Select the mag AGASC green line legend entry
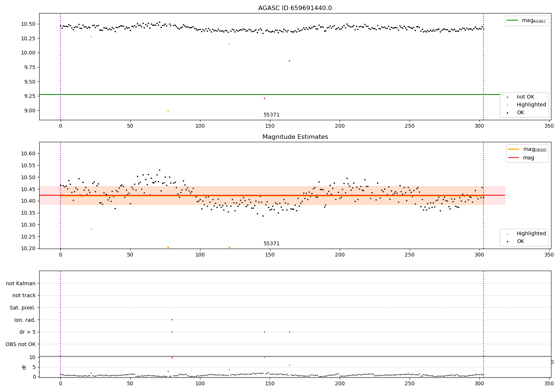 (x=526, y=21)
